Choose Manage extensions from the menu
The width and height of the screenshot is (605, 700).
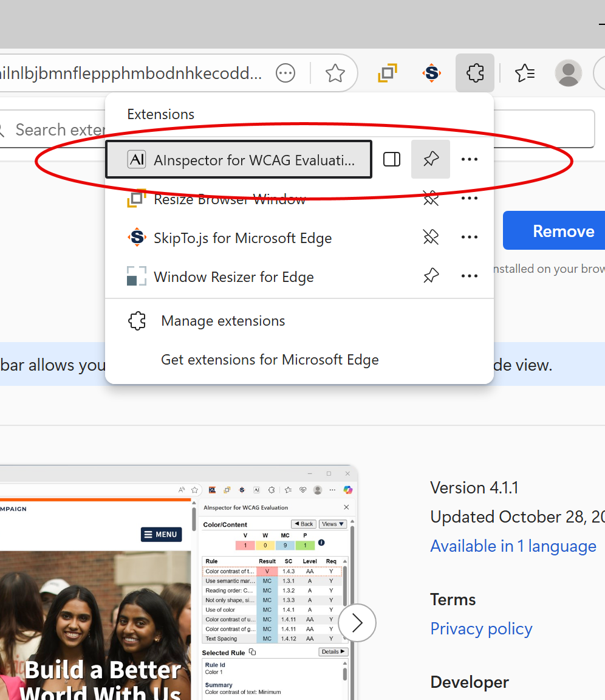click(223, 321)
